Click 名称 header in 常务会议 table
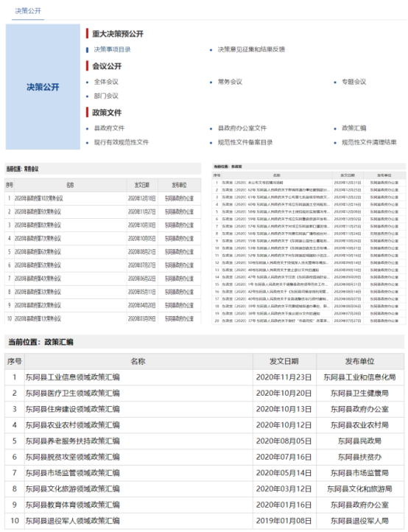This screenshot has width=408, height=532. click(70, 185)
